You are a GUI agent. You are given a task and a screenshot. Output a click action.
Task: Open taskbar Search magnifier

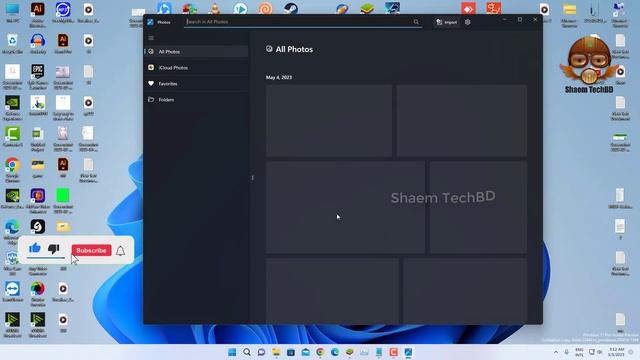(x=247, y=352)
